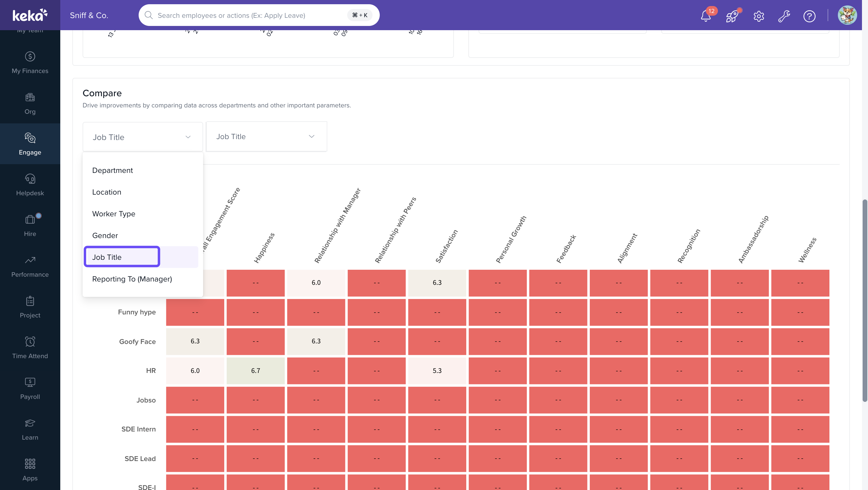Expand the second Job Title dropdown
868x490 pixels.
266,136
